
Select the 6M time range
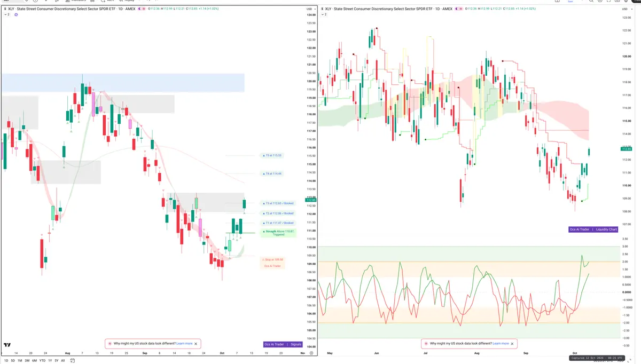pyautogui.click(x=34, y=361)
